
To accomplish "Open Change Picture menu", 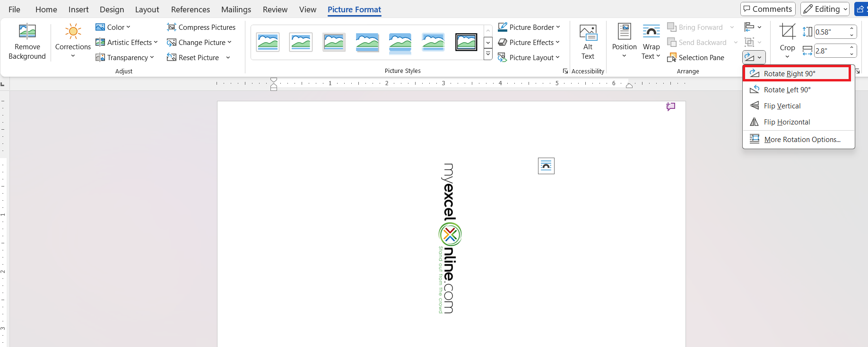I will click(200, 42).
